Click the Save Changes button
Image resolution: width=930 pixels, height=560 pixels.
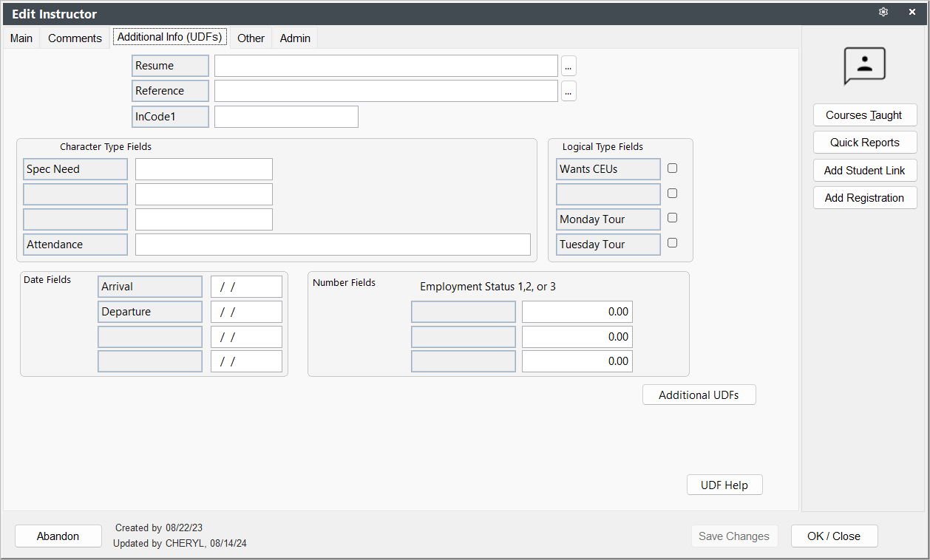[x=734, y=536]
